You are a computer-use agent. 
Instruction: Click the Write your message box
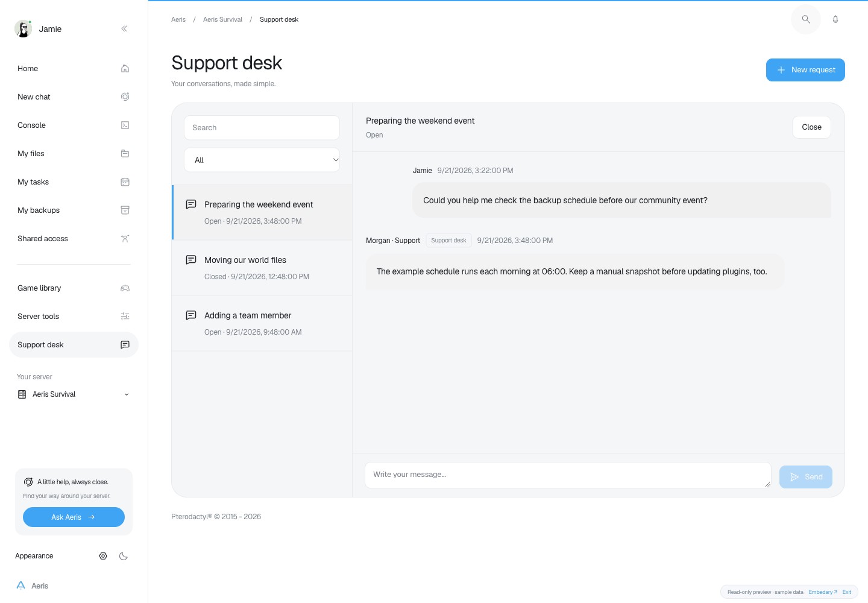coord(568,475)
